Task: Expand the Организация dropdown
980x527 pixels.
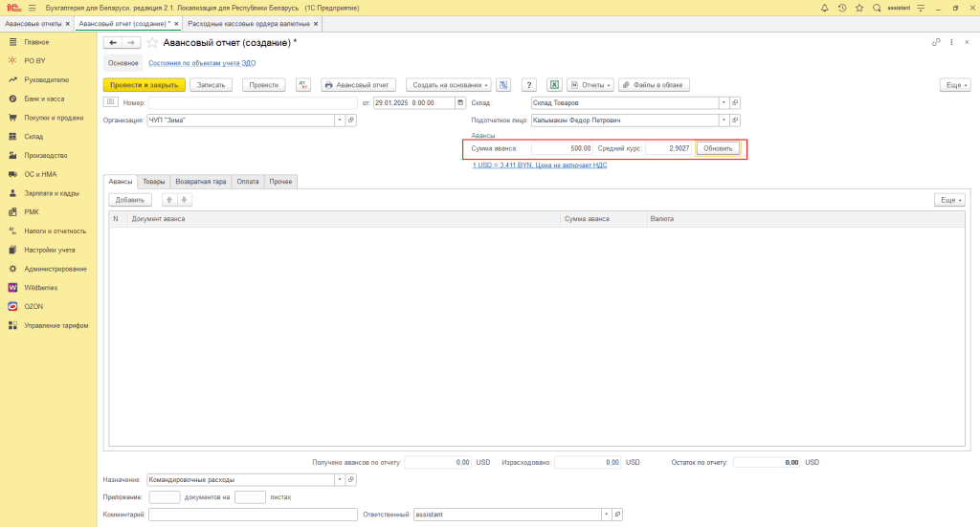Action: click(x=340, y=121)
